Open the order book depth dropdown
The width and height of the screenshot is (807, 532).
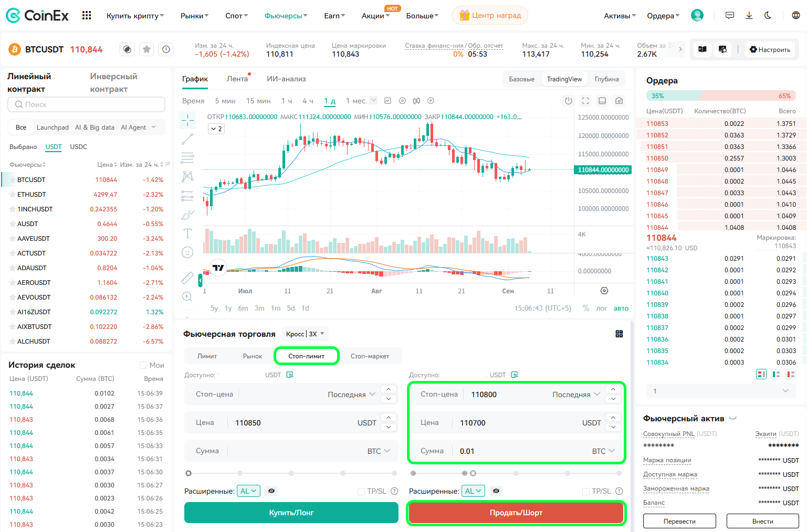pyautogui.click(x=720, y=391)
